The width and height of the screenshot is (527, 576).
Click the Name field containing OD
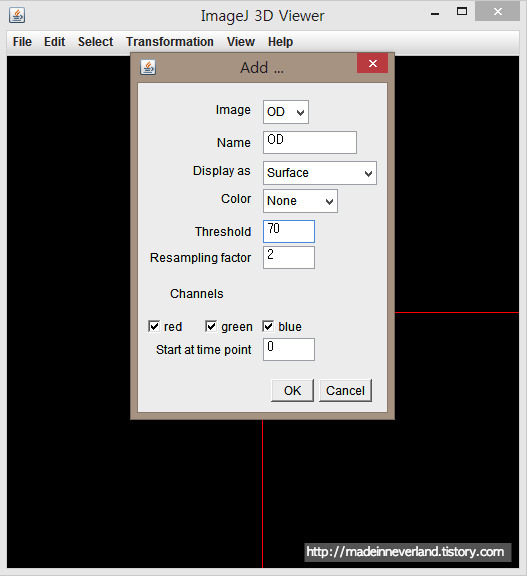point(310,142)
